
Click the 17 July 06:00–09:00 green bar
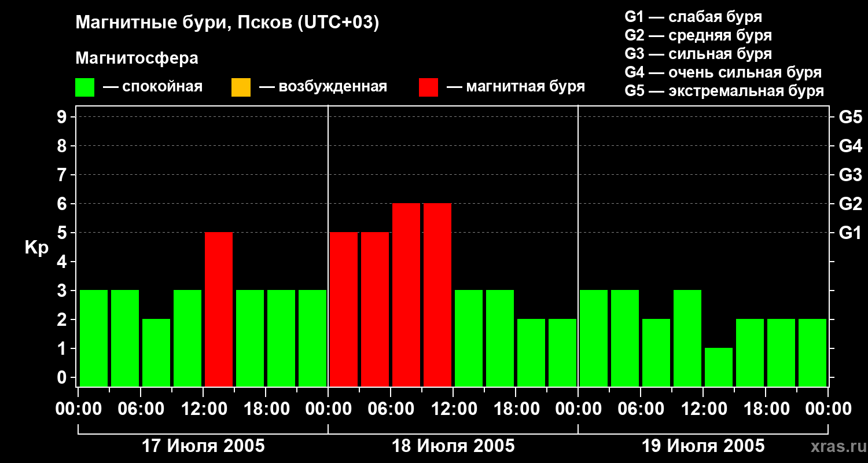156,352
